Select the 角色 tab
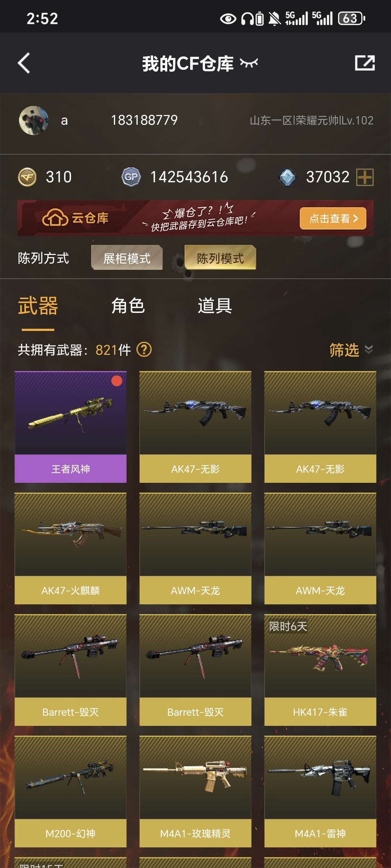The width and height of the screenshot is (391, 868). coord(128,306)
